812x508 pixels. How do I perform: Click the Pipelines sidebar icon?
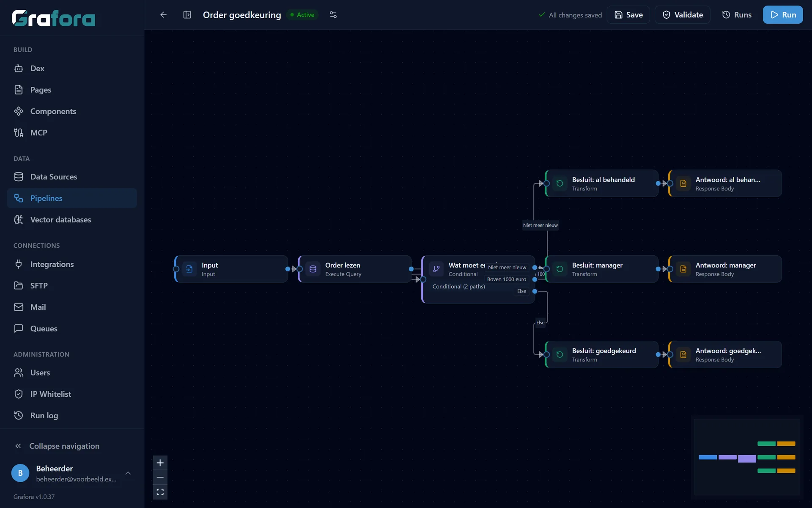pos(19,198)
